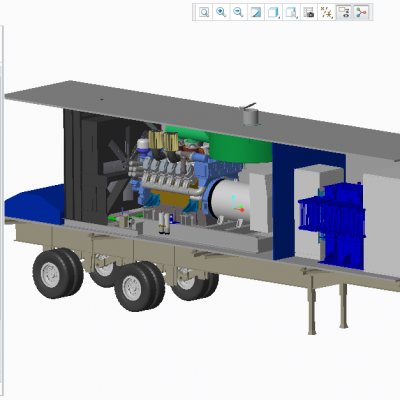Select the coordinate system on the generator

pos(237,204)
